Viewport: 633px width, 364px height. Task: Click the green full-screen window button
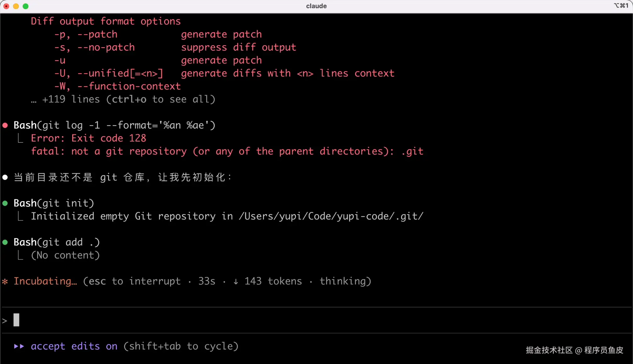click(26, 6)
